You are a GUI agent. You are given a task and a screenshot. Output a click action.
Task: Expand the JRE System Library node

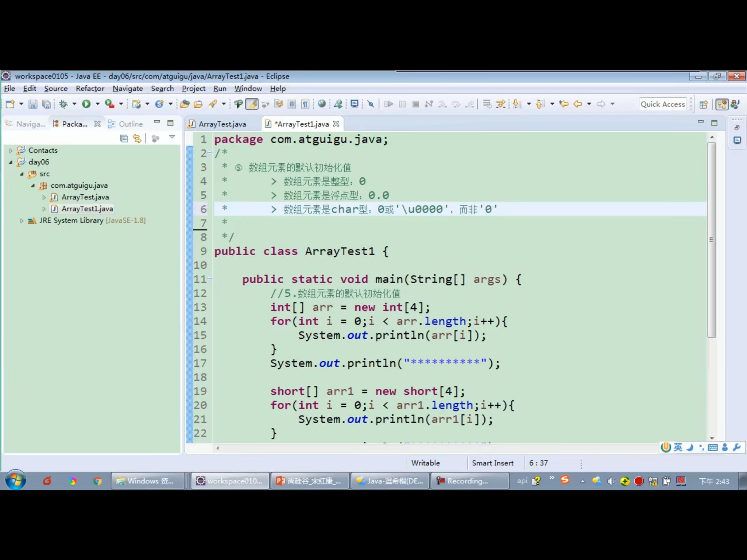(21, 220)
